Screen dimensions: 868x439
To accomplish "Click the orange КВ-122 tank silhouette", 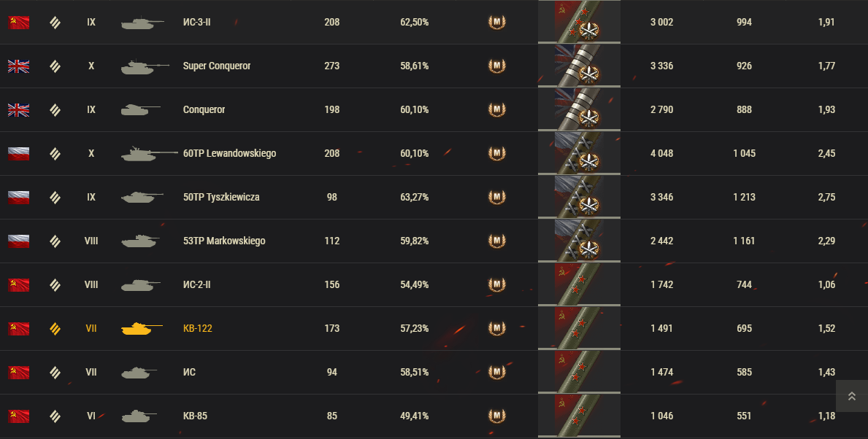I will tap(142, 328).
